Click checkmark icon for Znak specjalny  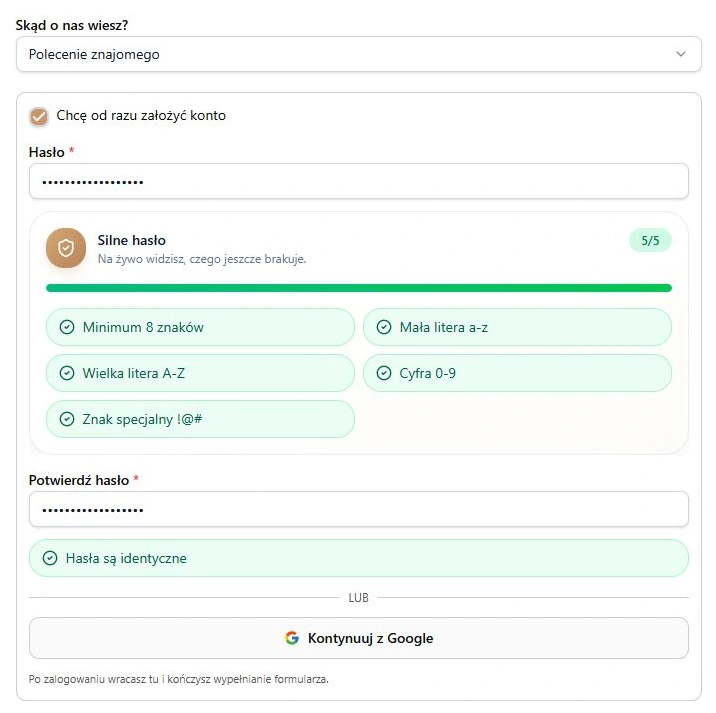pos(67,419)
